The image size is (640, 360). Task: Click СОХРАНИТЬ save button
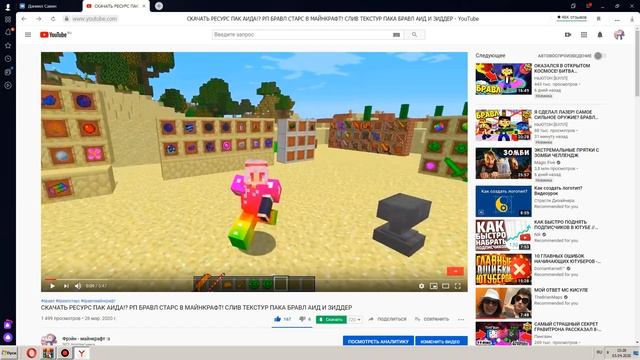click(432, 319)
